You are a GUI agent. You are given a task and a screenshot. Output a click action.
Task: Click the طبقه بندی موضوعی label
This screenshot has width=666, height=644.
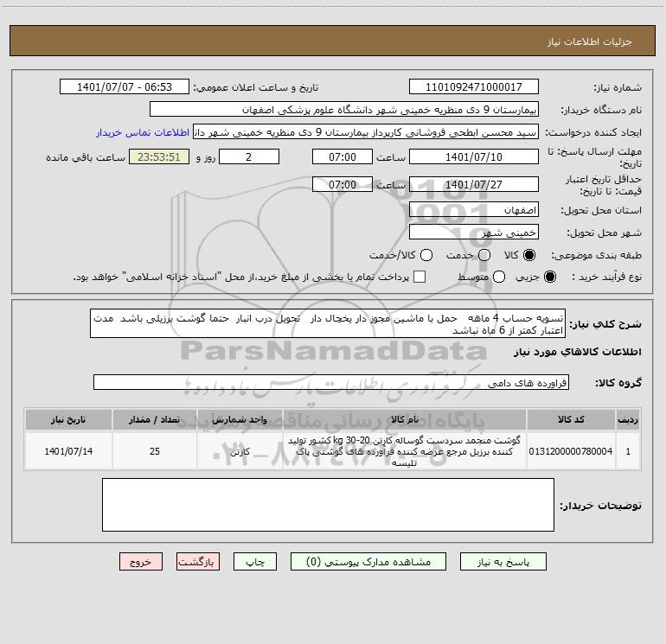tap(596, 256)
